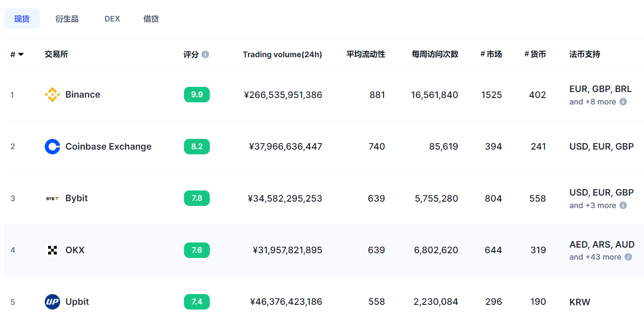This screenshot has width=644, height=319.
Task: Open the Coinbase Exchange name link
Action: 108,147
